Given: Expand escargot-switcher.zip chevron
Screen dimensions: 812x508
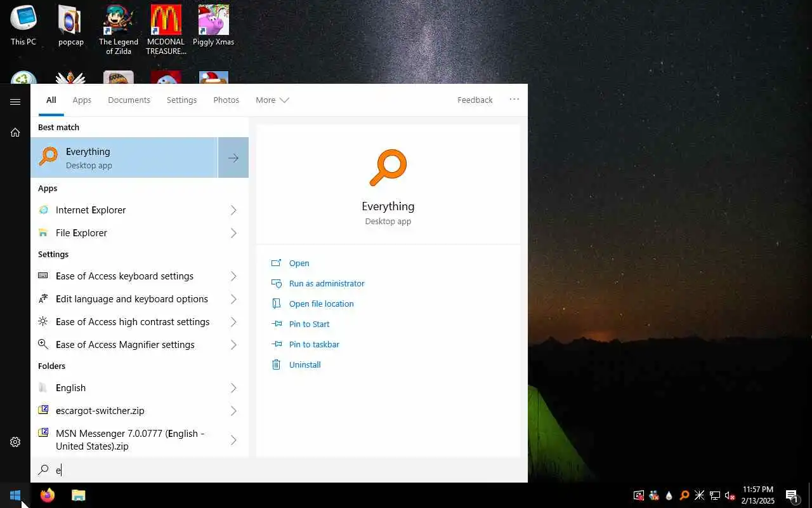Looking at the screenshot, I should [x=233, y=411].
